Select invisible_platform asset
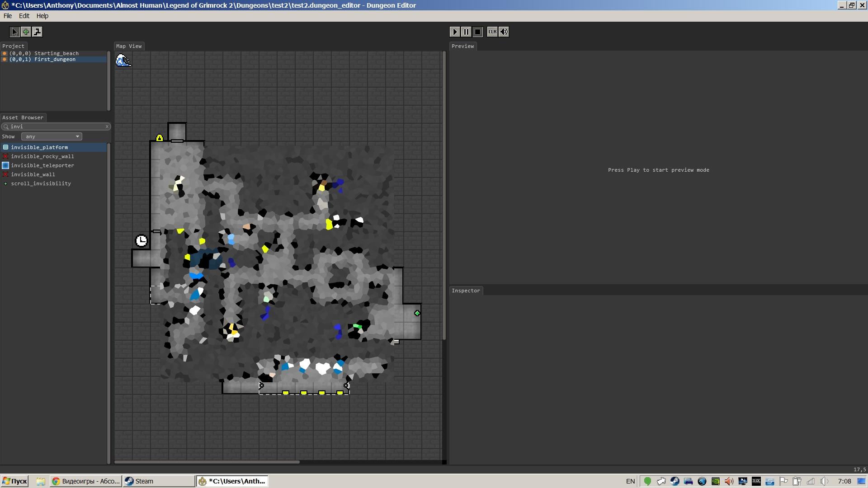The height and width of the screenshot is (488, 868). [53, 147]
